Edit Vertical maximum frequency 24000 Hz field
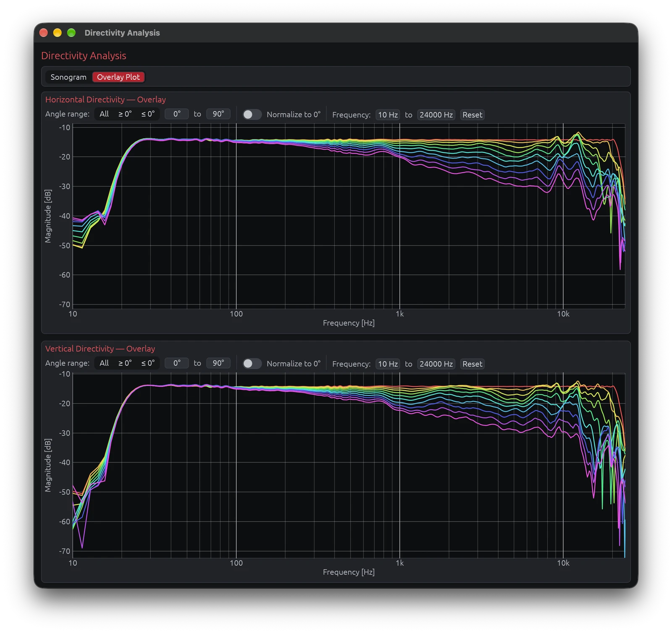Viewport: 672px width, 633px height. (436, 364)
